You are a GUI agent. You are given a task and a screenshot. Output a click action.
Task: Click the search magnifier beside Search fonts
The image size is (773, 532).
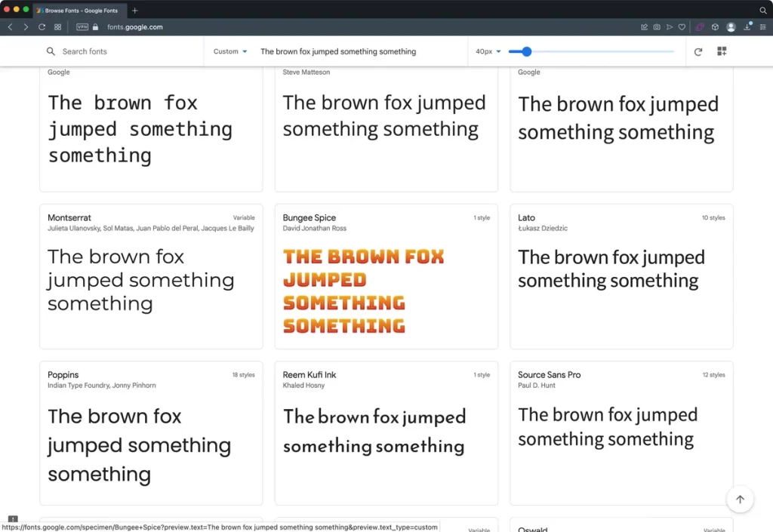tap(51, 51)
